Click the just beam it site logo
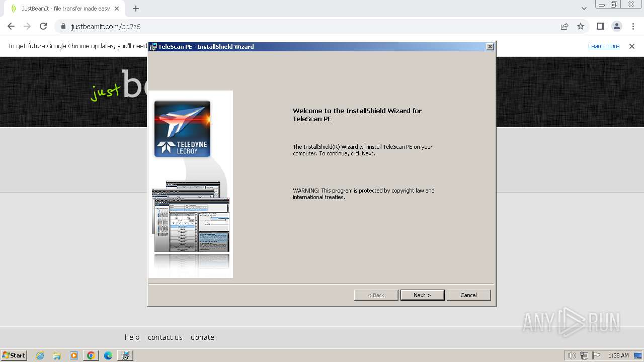644x362 pixels. (119, 86)
